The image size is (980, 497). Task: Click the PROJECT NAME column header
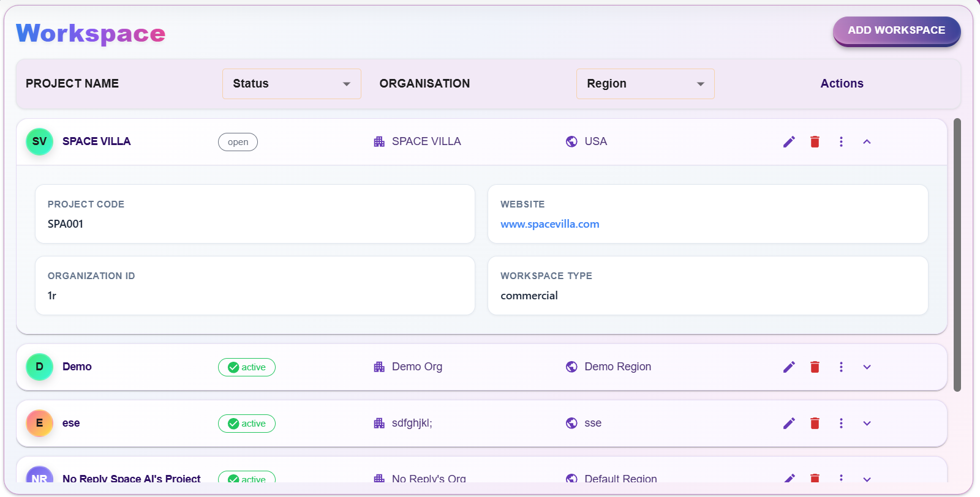coord(72,84)
